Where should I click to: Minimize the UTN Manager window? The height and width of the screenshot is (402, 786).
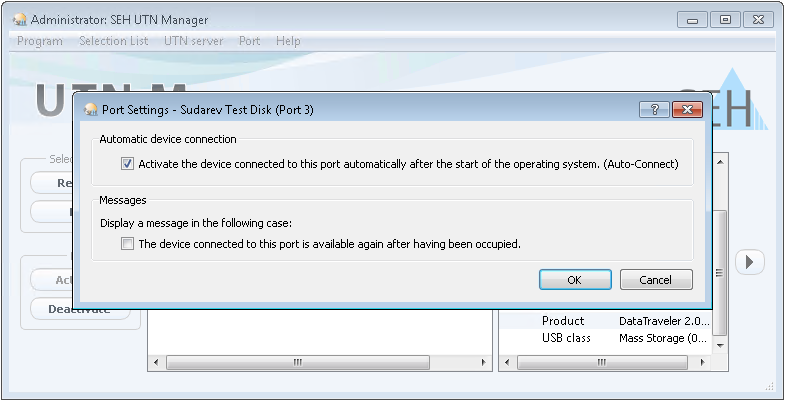693,19
